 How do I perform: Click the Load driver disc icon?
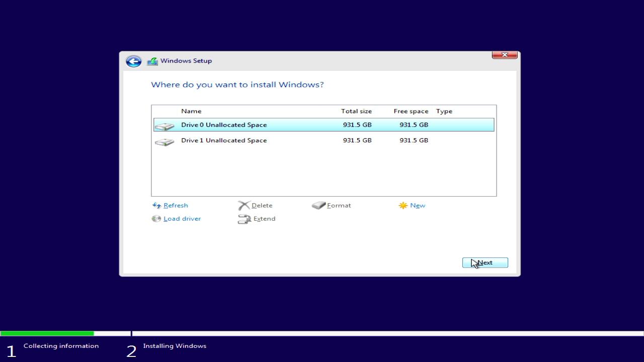pos(156,219)
